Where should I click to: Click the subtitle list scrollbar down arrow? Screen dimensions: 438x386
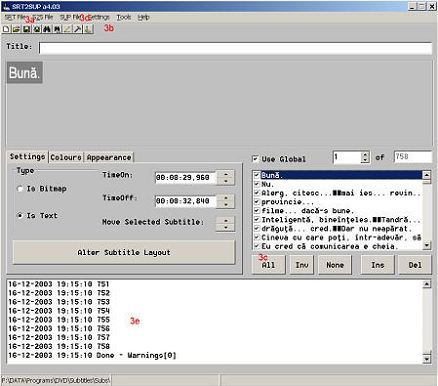pos(427,246)
